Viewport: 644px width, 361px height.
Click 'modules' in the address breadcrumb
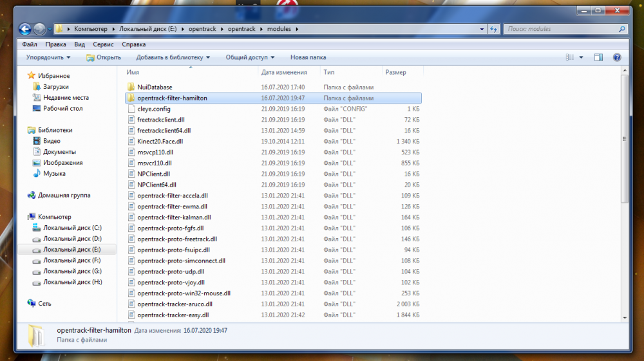(x=279, y=29)
